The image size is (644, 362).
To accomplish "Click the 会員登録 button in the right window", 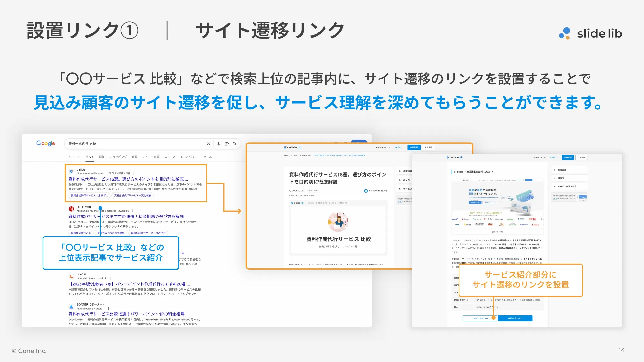I will click(x=568, y=157).
